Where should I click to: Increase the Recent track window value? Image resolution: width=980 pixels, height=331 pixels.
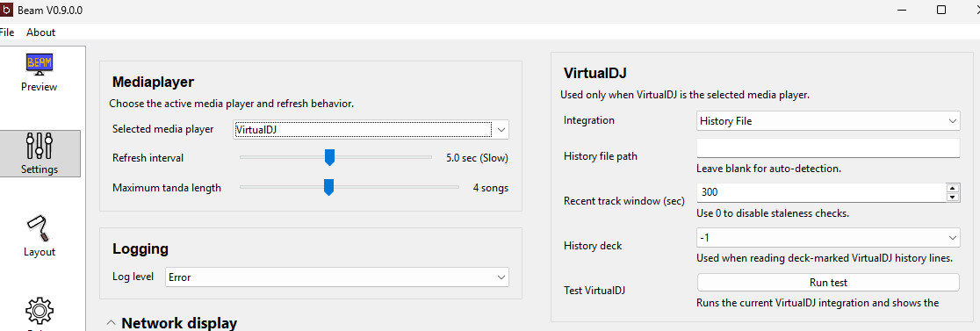(953, 188)
